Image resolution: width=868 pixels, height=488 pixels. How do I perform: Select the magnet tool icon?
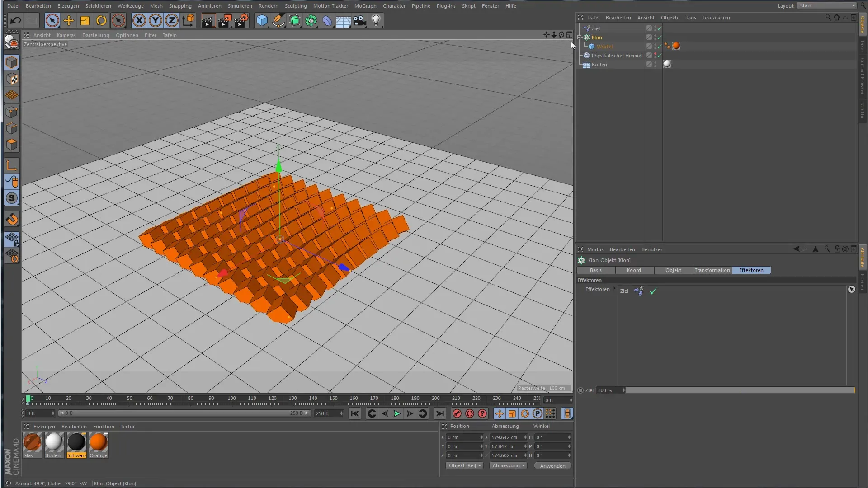click(12, 219)
